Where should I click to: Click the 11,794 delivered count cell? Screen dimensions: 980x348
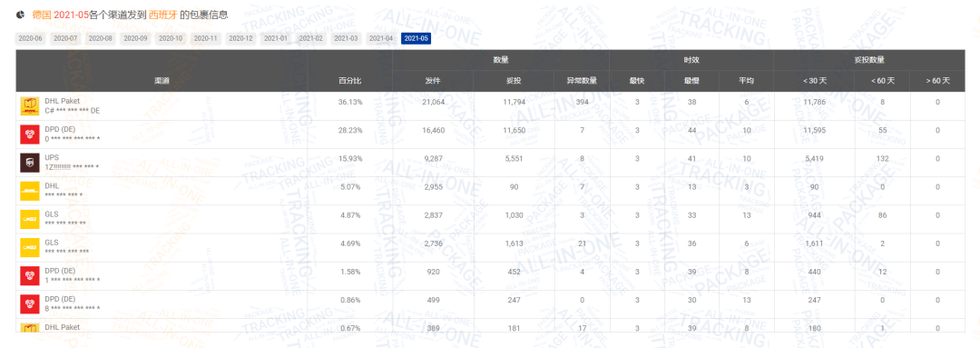[x=514, y=102]
